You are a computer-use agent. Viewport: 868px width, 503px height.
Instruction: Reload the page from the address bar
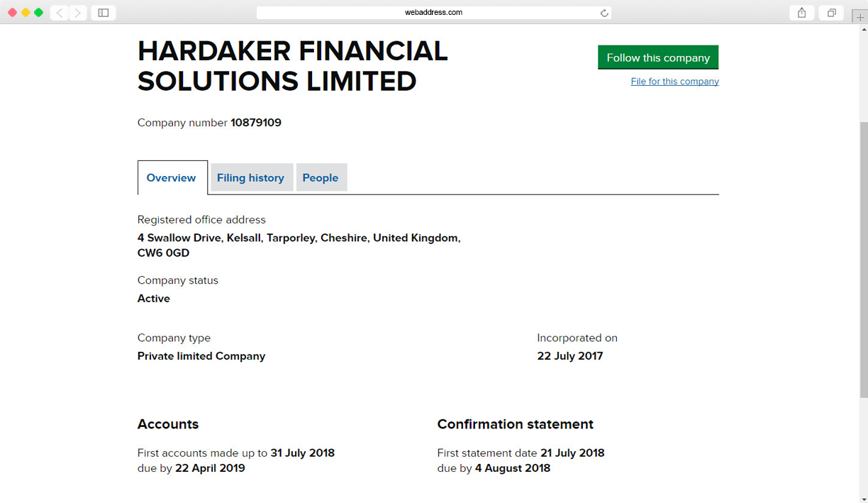[x=604, y=13]
